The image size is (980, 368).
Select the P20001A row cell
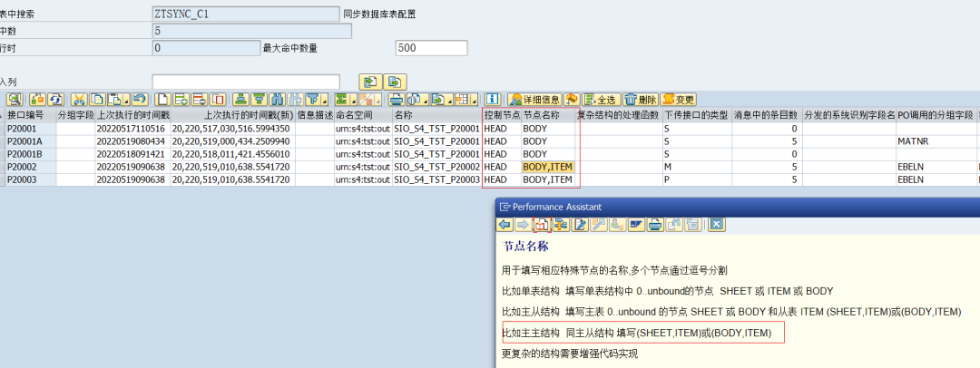(31, 141)
